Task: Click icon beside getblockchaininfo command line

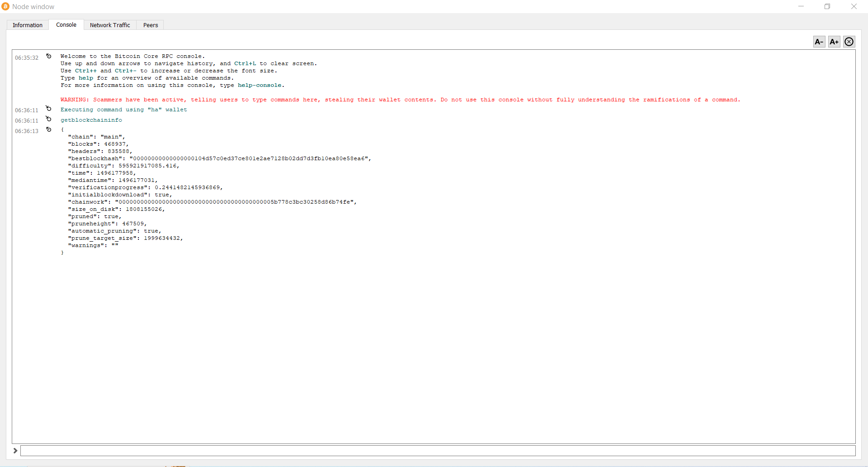Action: tap(49, 119)
